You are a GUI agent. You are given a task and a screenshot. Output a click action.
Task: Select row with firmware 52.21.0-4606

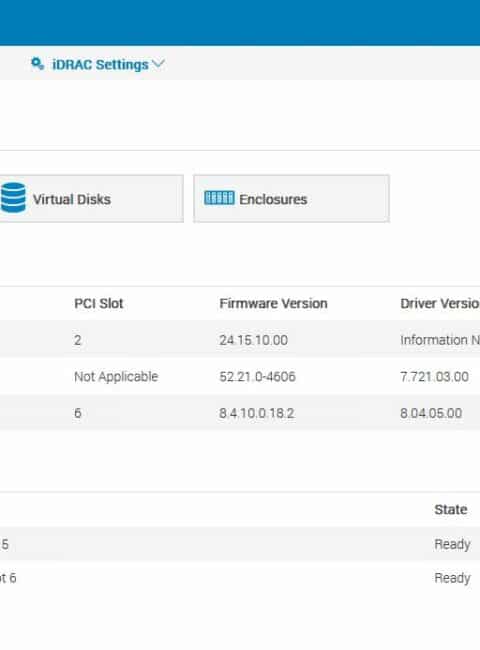(x=240, y=376)
